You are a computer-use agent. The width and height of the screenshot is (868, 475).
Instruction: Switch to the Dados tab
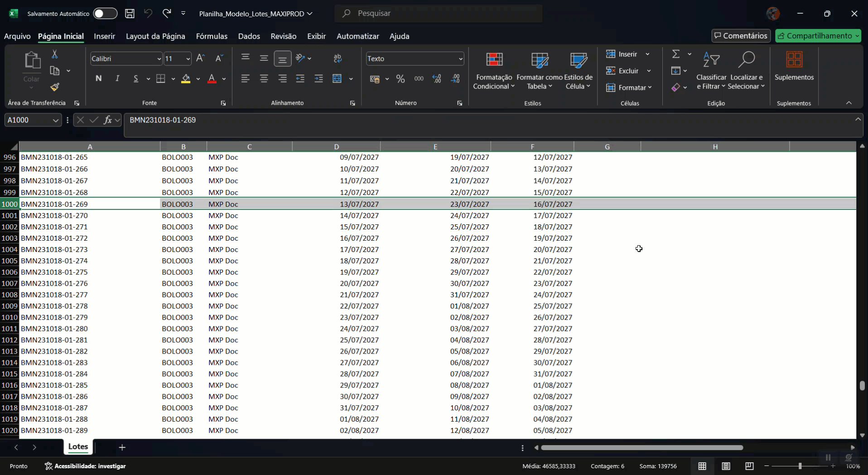tap(249, 36)
